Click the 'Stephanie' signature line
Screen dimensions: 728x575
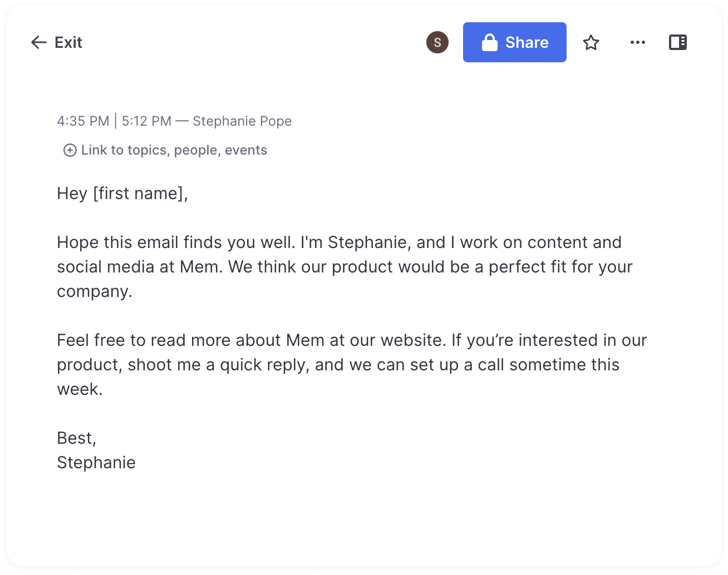(96, 463)
